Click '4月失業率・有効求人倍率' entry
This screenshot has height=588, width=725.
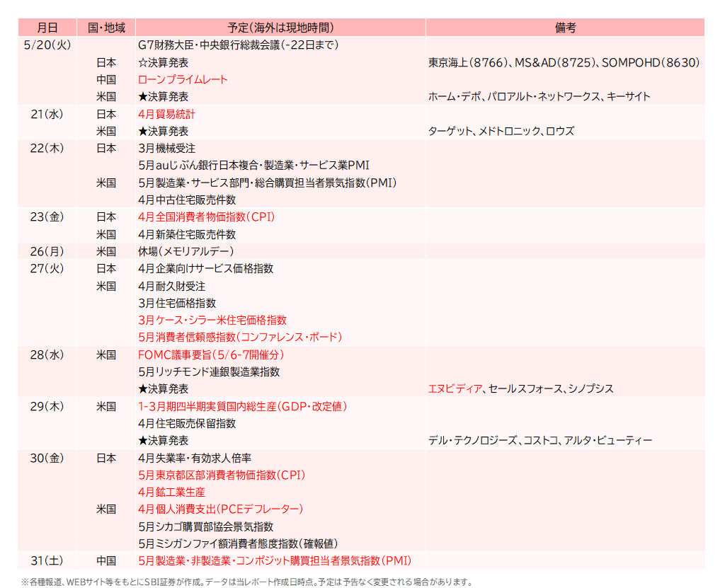[x=195, y=458]
